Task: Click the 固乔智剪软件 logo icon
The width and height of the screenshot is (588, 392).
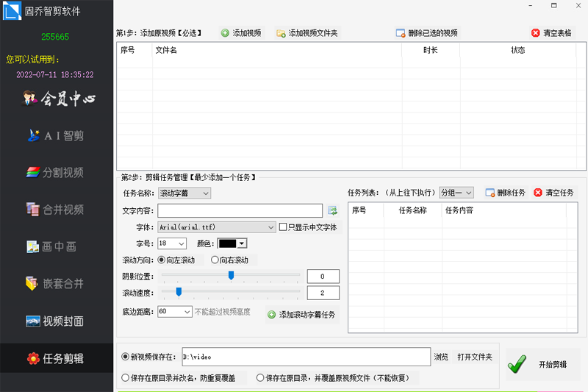Action: tap(12, 10)
